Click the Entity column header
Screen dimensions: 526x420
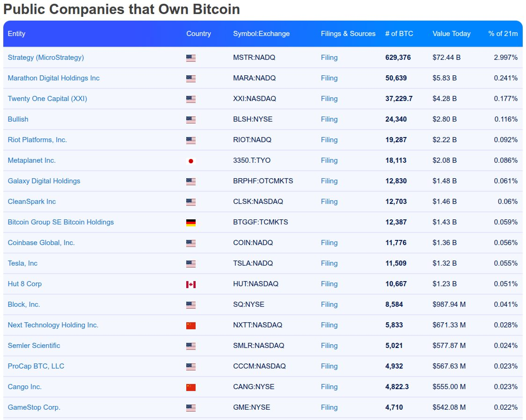16,34
